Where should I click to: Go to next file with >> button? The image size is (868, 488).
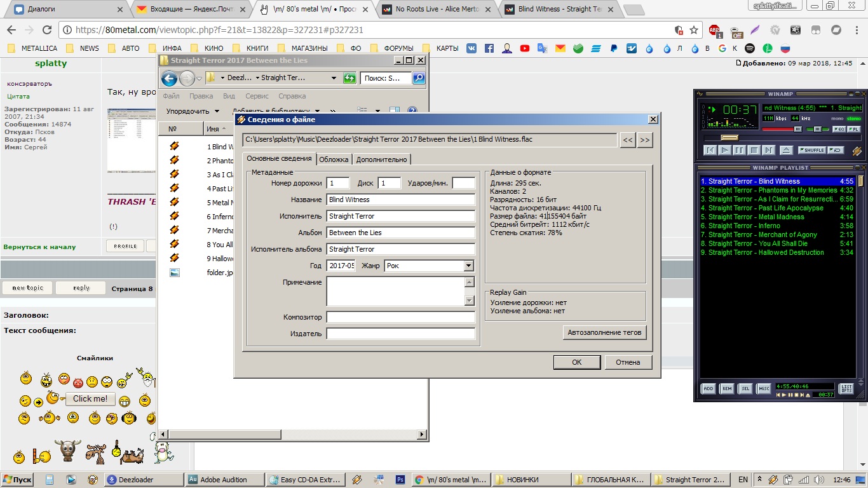645,140
